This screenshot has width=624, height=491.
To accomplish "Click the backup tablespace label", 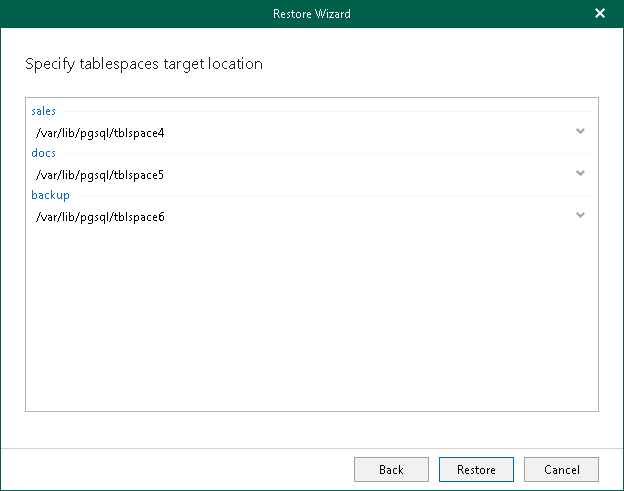I will [x=50, y=195].
